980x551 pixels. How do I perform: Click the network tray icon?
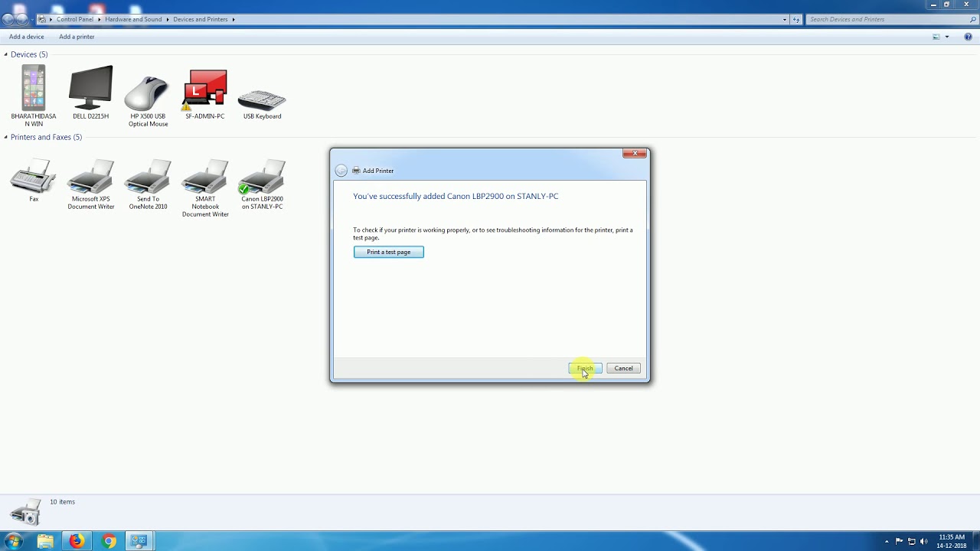click(911, 541)
